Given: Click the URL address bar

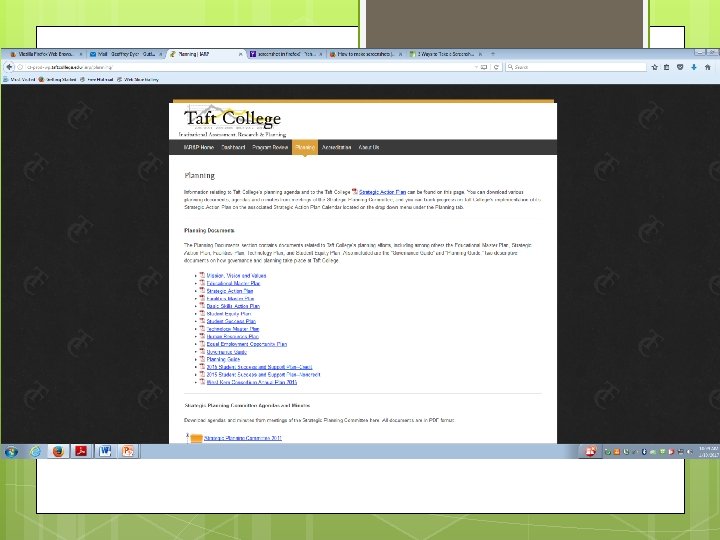Looking at the screenshot, I should (x=248, y=67).
